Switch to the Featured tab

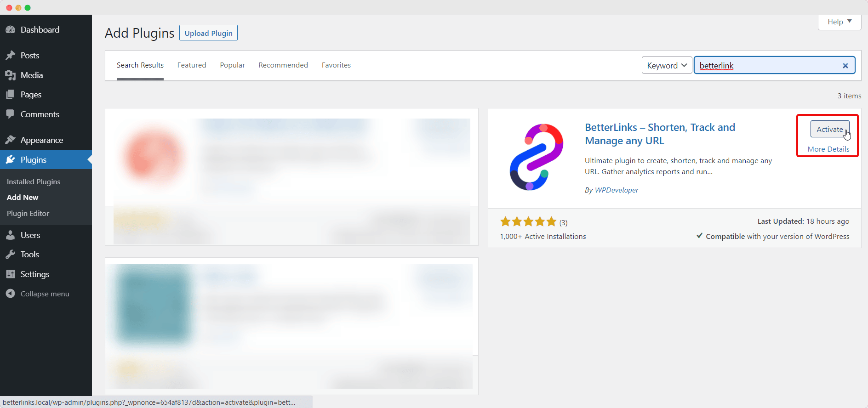click(x=192, y=65)
